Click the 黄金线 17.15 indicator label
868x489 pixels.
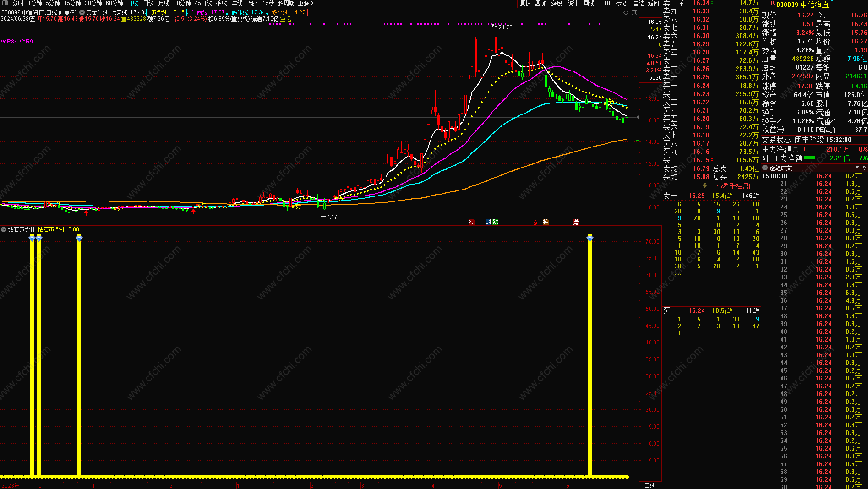169,12
